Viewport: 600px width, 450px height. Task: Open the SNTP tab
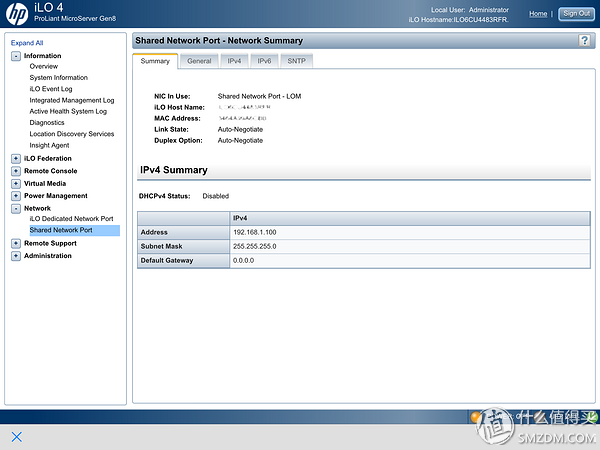297,61
